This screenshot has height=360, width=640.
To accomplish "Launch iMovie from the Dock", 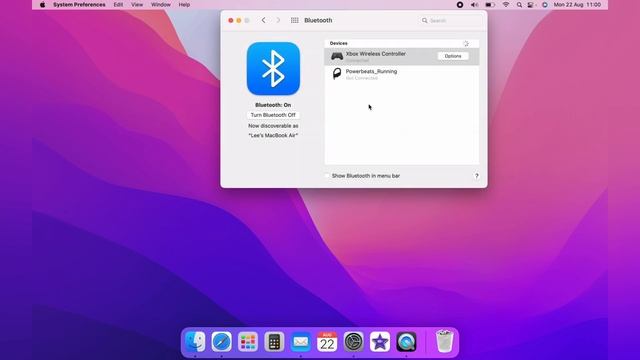I will click(x=380, y=342).
